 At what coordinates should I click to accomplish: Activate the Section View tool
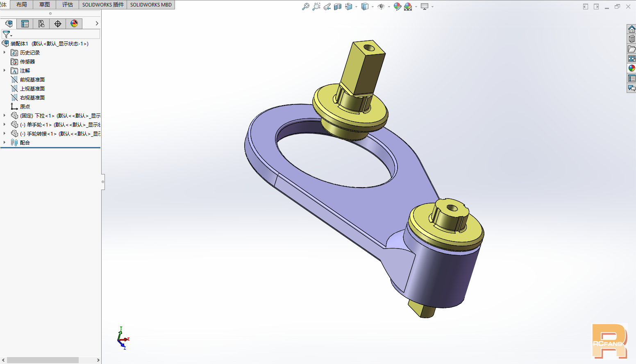click(338, 7)
